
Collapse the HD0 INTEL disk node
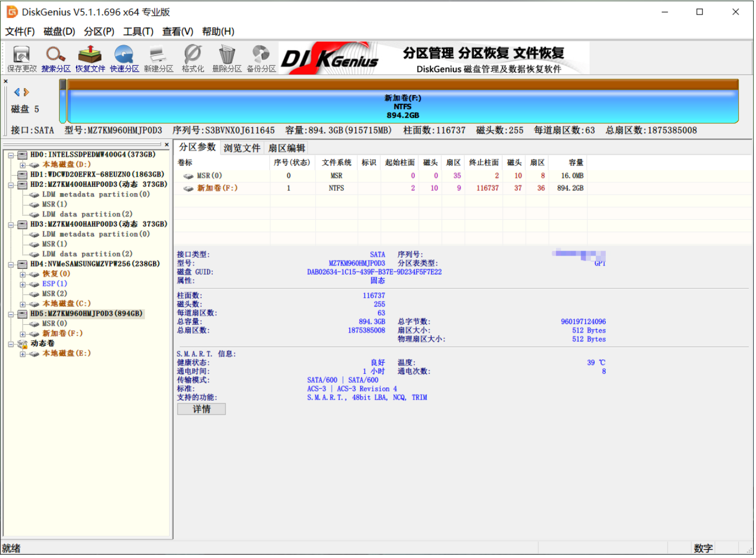point(11,155)
